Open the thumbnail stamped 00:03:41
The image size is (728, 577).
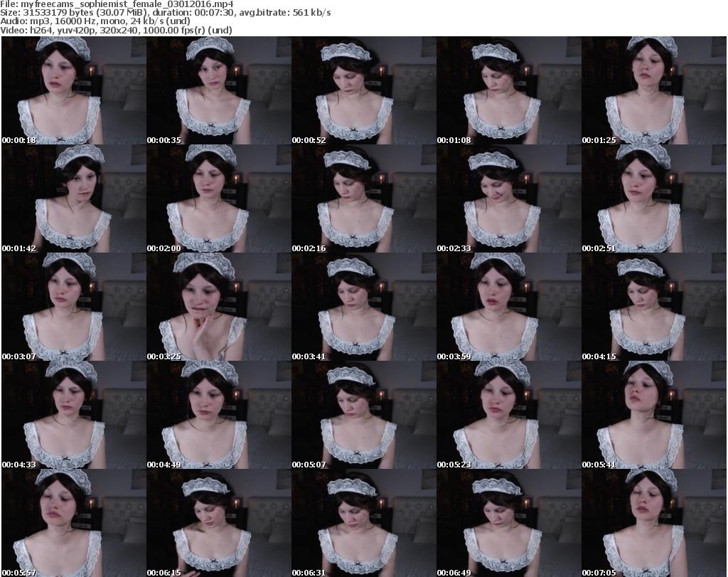363,307
